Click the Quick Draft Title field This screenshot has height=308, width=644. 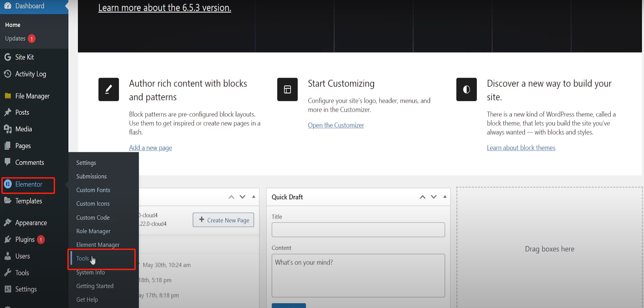pyautogui.click(x=358, y=230)
